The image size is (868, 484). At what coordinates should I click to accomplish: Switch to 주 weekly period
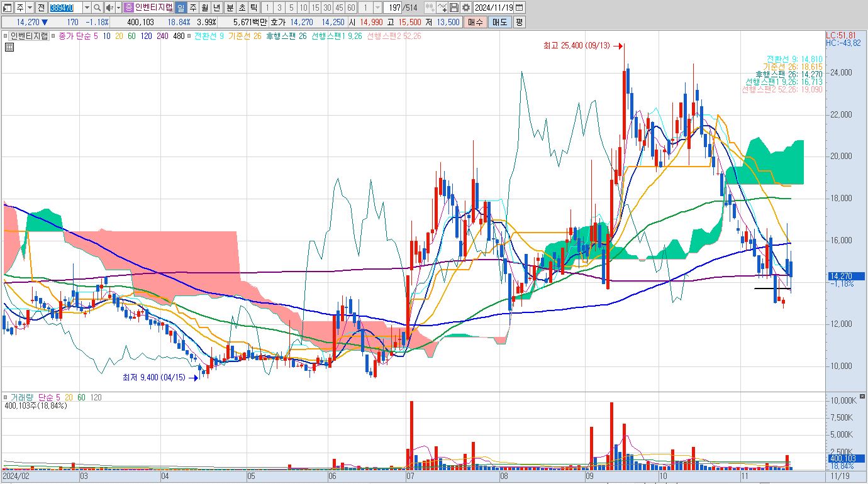click(192, 8)
